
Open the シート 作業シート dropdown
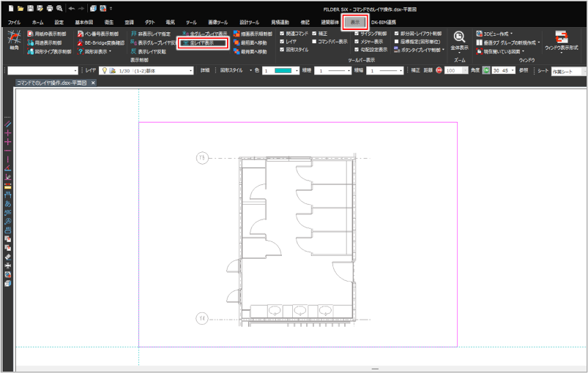(564, 71)
